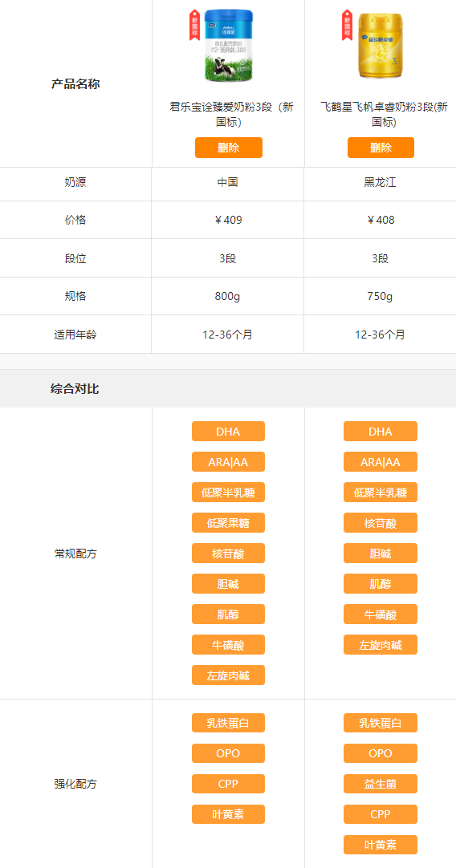Click 左旋肉碱 tag in 君乐宝 column
The width and height of the screenshot is (456, 868).
coord(228,675)
